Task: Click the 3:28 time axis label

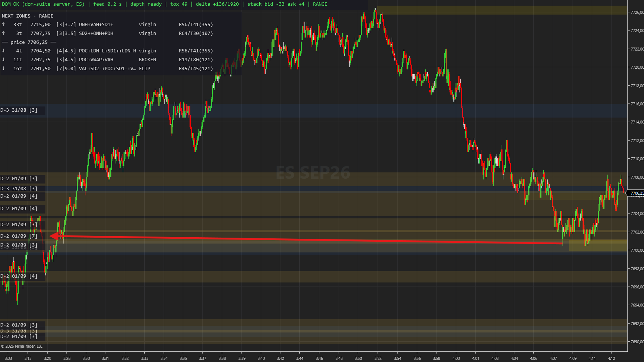Action: coord(67,358)
